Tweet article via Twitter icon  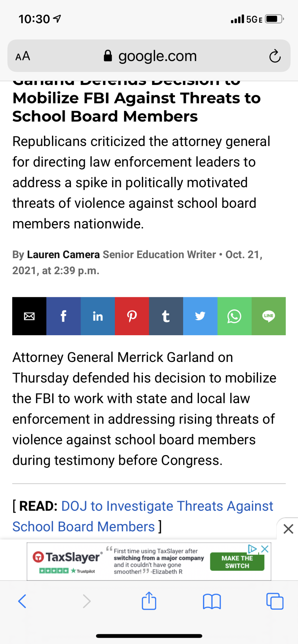[x=200, y=316]
